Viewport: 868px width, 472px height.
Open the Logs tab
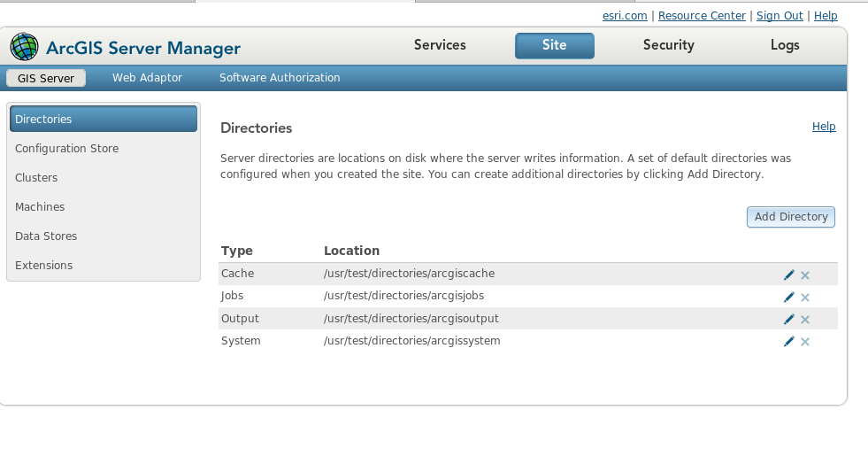click(785, 45)
